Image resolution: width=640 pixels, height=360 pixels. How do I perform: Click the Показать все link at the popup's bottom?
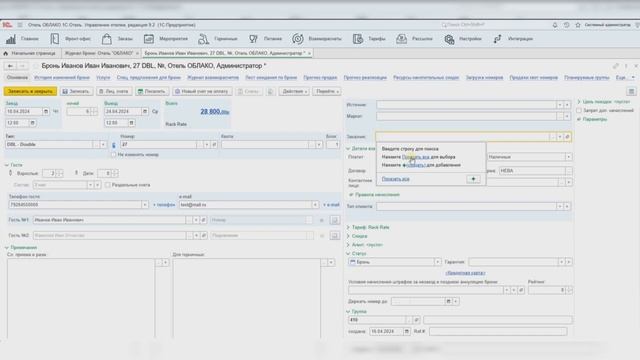pyautogui.click(x=396, y=179)
